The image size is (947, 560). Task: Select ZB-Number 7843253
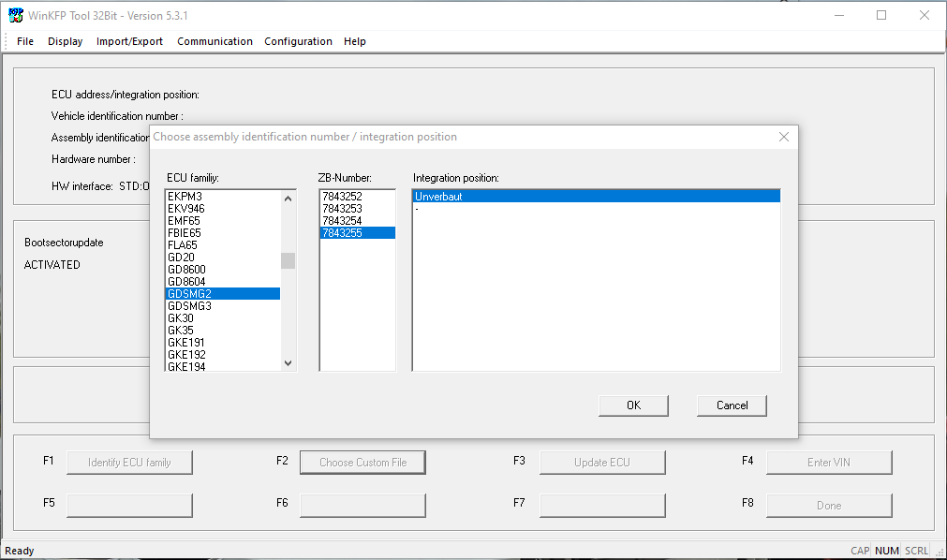tap(358, 209)
